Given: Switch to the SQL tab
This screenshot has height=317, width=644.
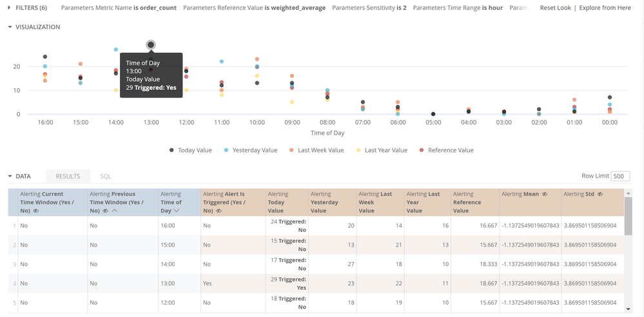Looking at the screenshot, I should point(106,176).
